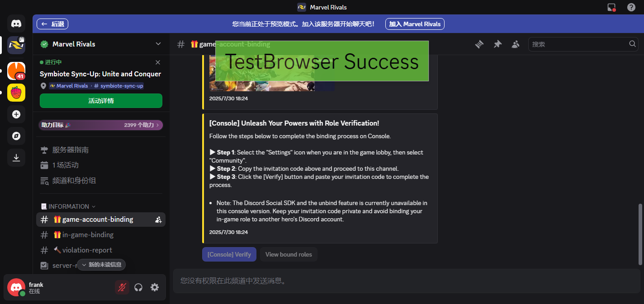
Task: Jump to new unread messages pill
Action: pos(101,265)
